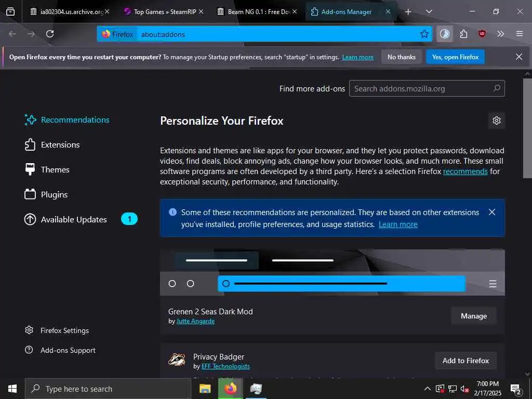The height and width of the screenshot is (399, 532).
Task: Select the Add-ons Manager tab
Action: pyautogui.click(x=350, y=12)
